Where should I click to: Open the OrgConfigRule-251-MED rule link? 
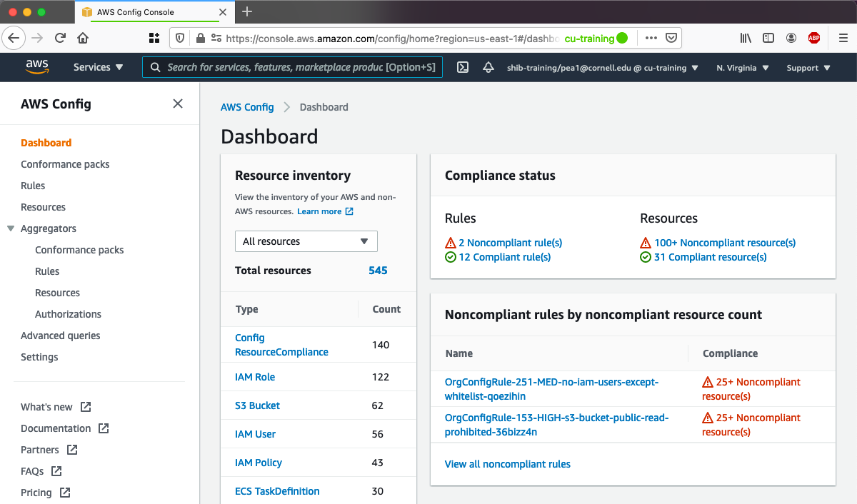click(x=551, y=389)
